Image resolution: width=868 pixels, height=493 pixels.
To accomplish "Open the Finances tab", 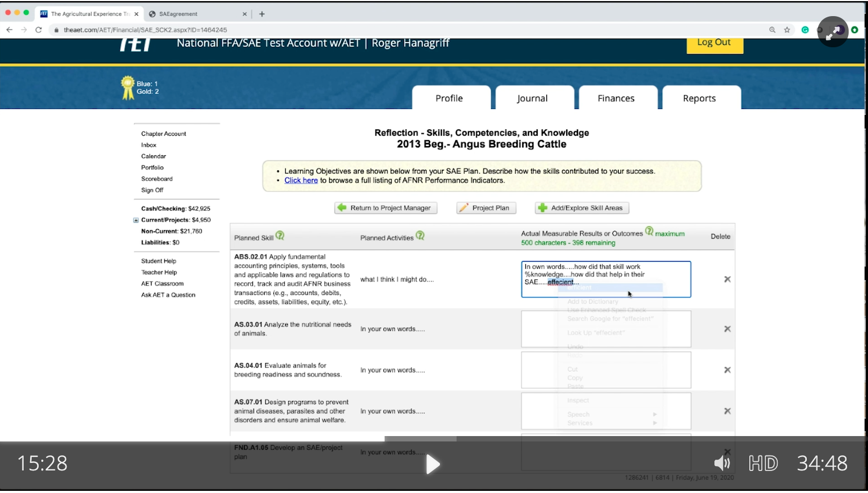I will click(x=616, y=98).
